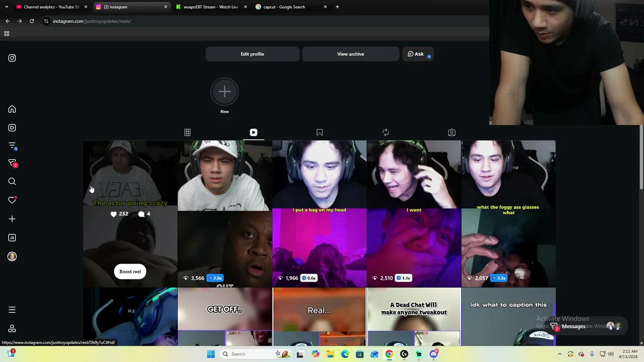Click the Windows taskbar Search box
644x362 pixels.
256,354
